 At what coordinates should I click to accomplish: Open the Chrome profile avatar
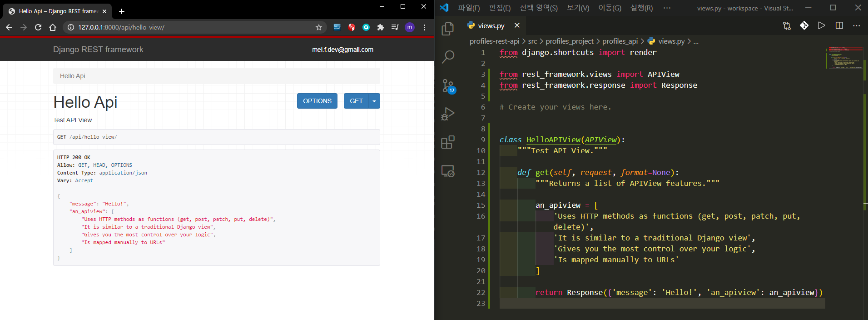[410, 27]
